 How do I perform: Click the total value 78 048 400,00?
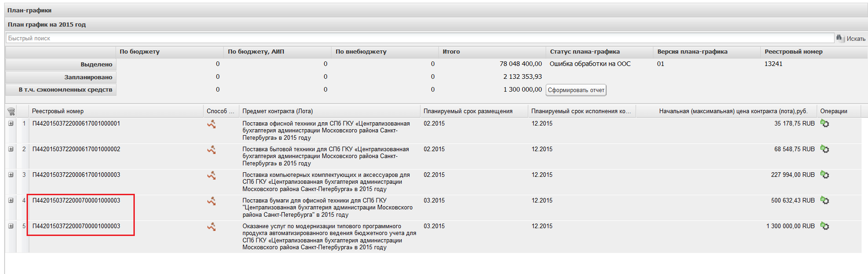click(521, 64)
